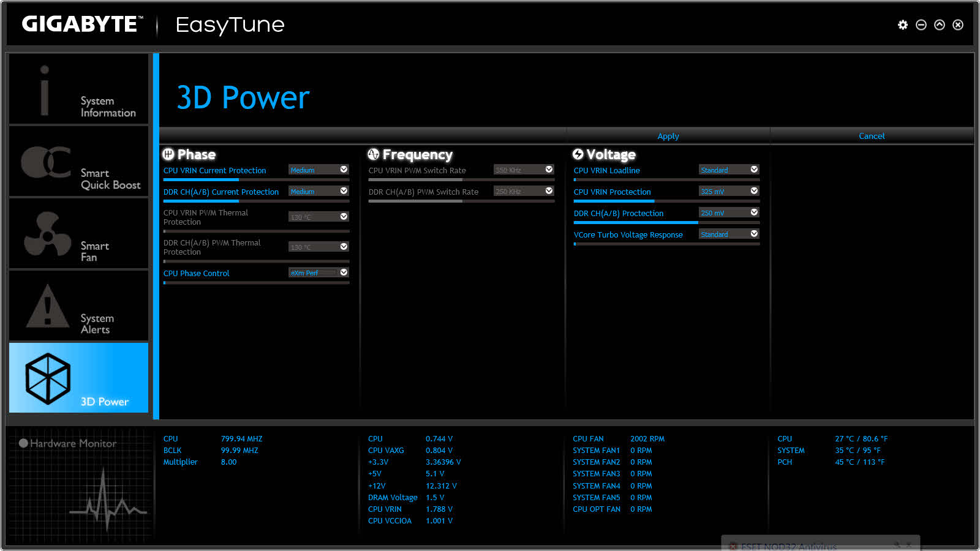Click the PCH temperature 45 °C reading
The image size is (980, 551).
click(x=860, y=462)
